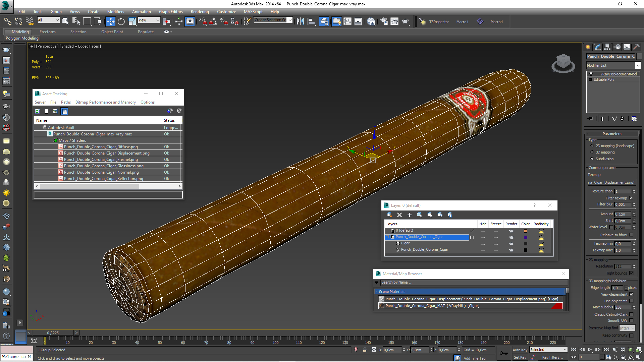Toggle VRayDisplacementMod lightbulb on/off
Viewport: 644px width, 362px height.
click(591, 74)
